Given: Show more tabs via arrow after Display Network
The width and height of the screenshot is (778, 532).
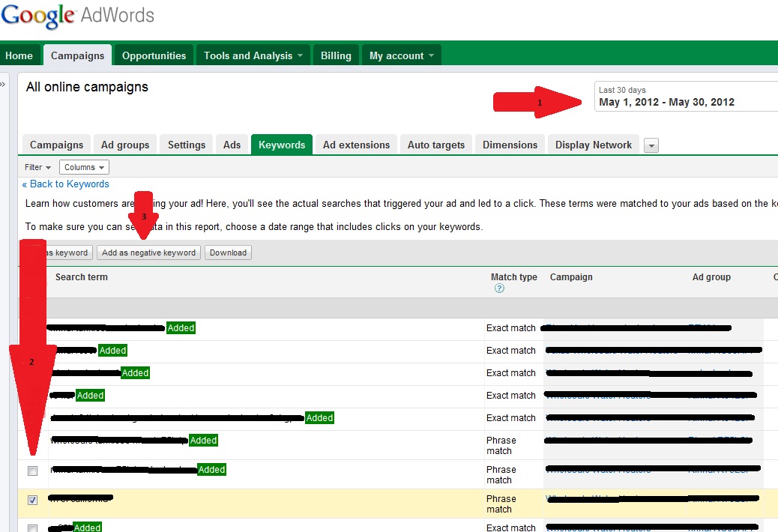Looking at the screenshot, I should pyautogui.click(x=651, y=146).
